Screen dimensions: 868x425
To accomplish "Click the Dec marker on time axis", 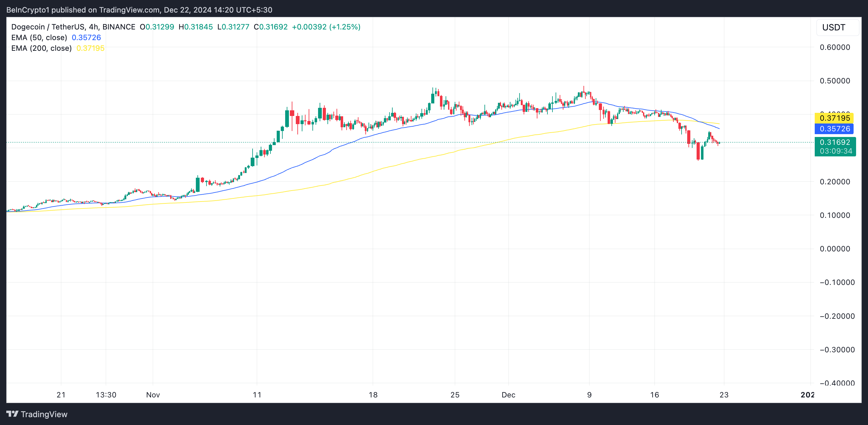I will pyautogui.click(x=508, y=395).
